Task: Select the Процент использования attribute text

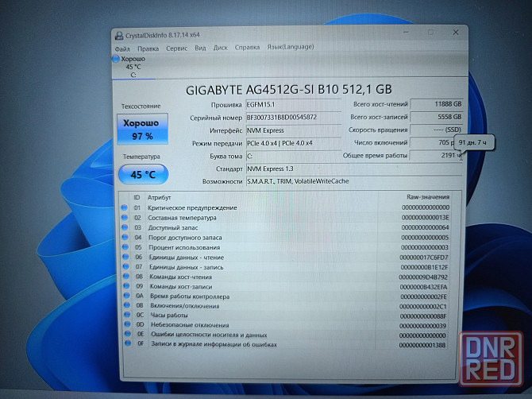Action: coord(184,247)
